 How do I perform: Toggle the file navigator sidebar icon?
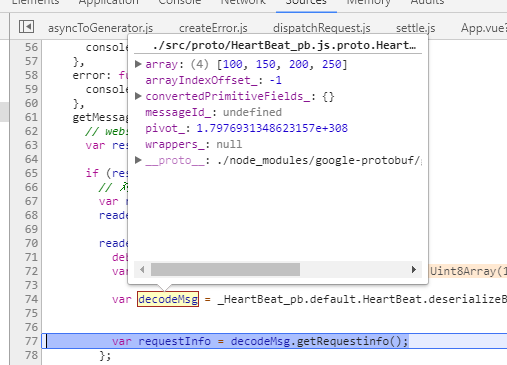26,27
